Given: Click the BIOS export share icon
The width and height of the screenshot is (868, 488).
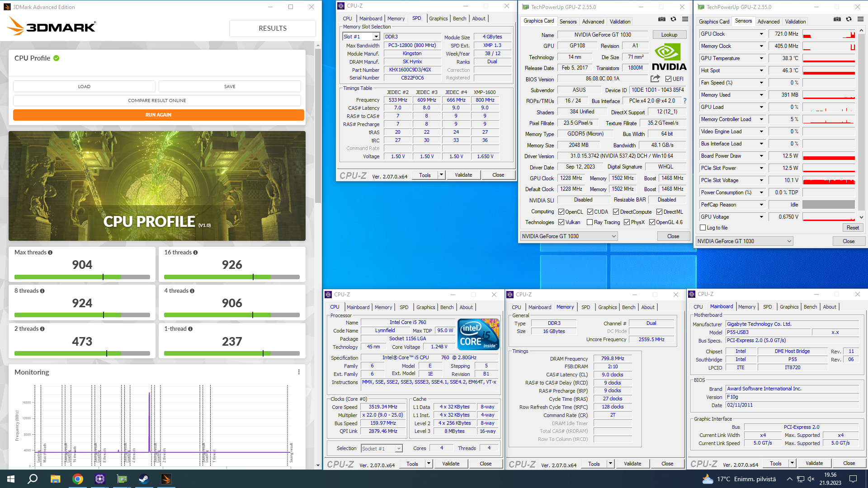Looking at the screenshot, I should [x=655, y=78].
